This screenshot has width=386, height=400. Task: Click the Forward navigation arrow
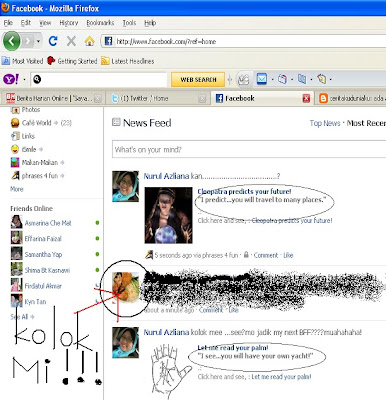pyautogui.click(x=28, y=41)
